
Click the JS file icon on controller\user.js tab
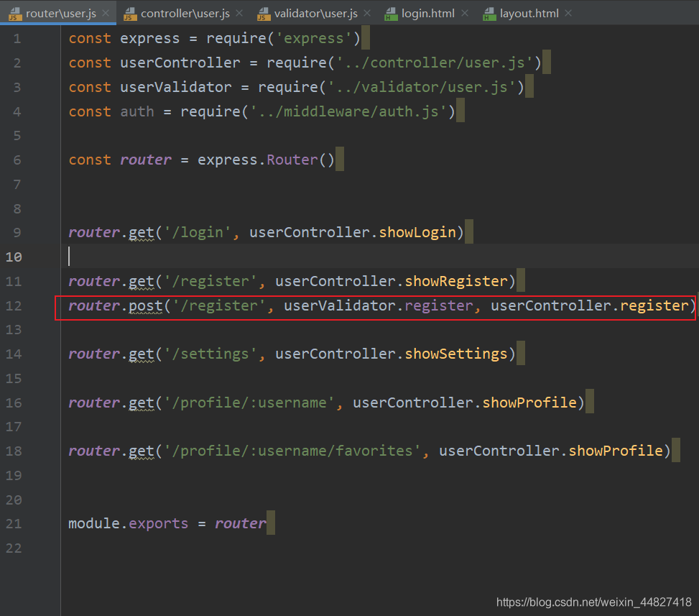[x=130, y=14]
